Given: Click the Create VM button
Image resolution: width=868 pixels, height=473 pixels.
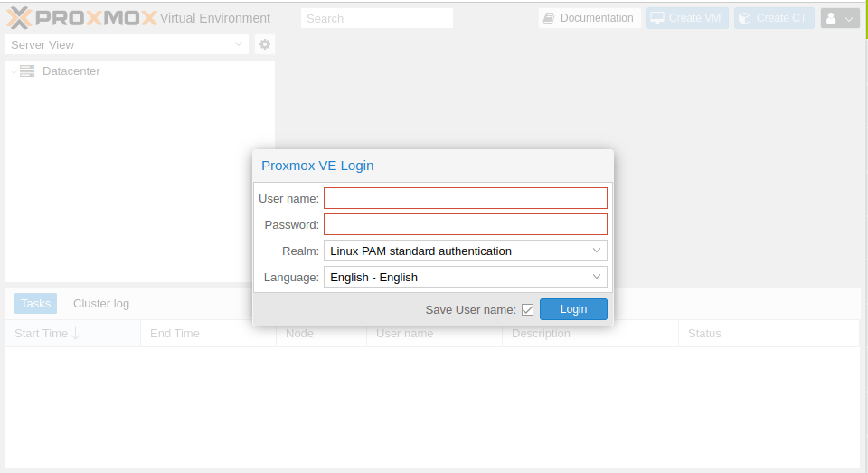Looking at the screenshot, I should [x=687, y=18].
